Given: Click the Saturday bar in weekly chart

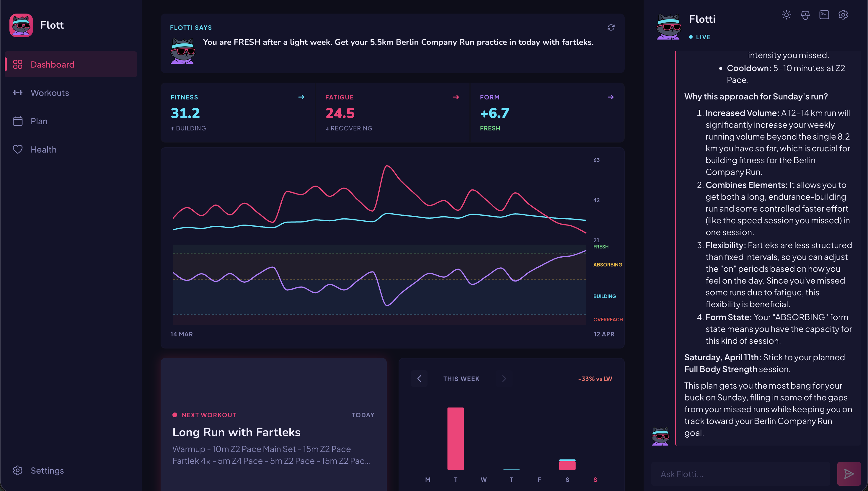Looking at the screenshot, I should coord(567,465).
